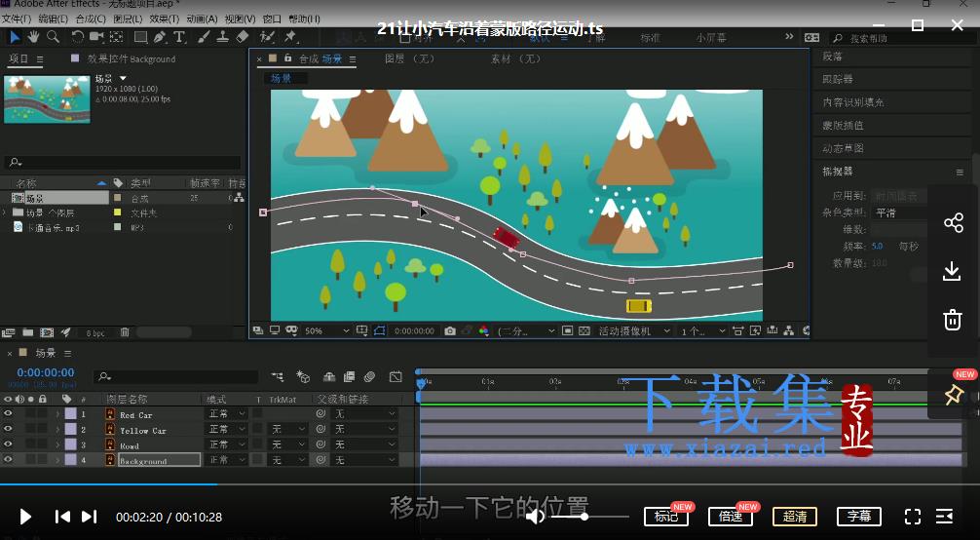Image resolution: width=980 pixels, height=540 pixels.
Task: Click the download icon on right sidebar
Action: pos(952,271)
